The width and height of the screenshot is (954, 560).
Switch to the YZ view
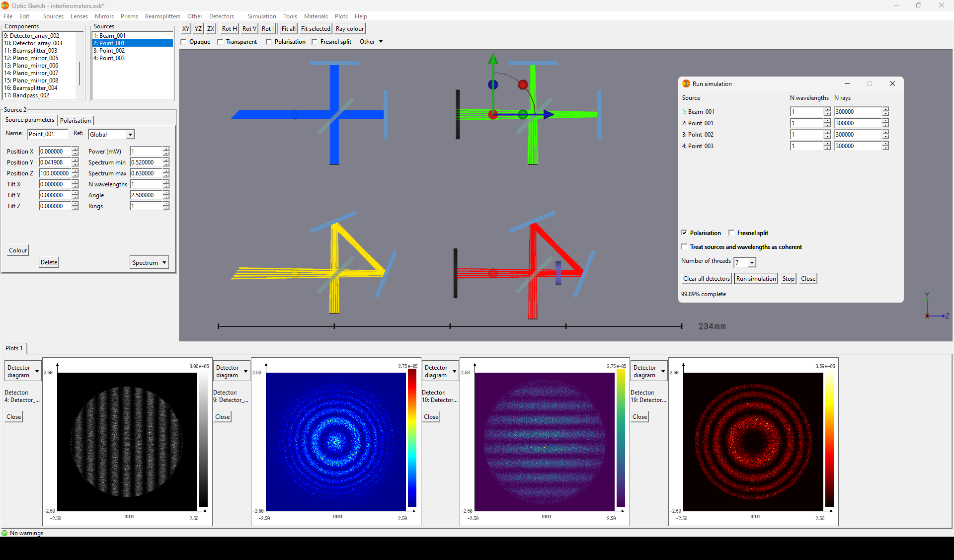198,29
